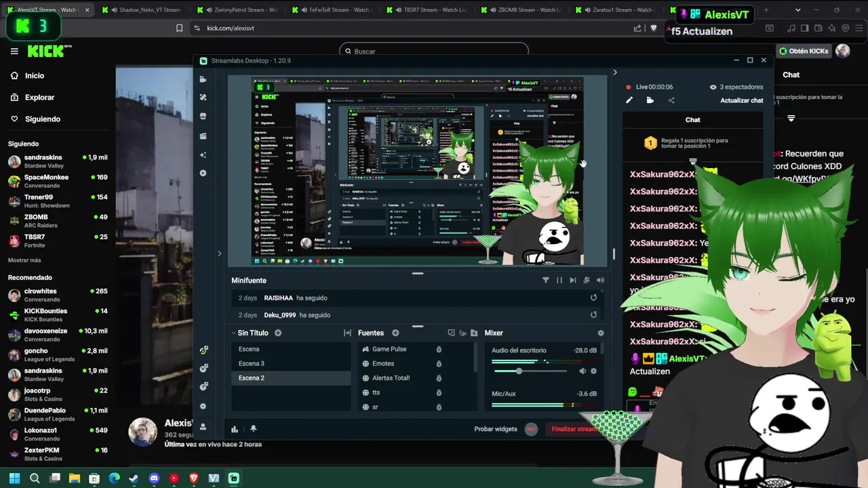The image size is (868, 488).
Task: Pause the Minifuente alert queue
Action: [559, 281]
